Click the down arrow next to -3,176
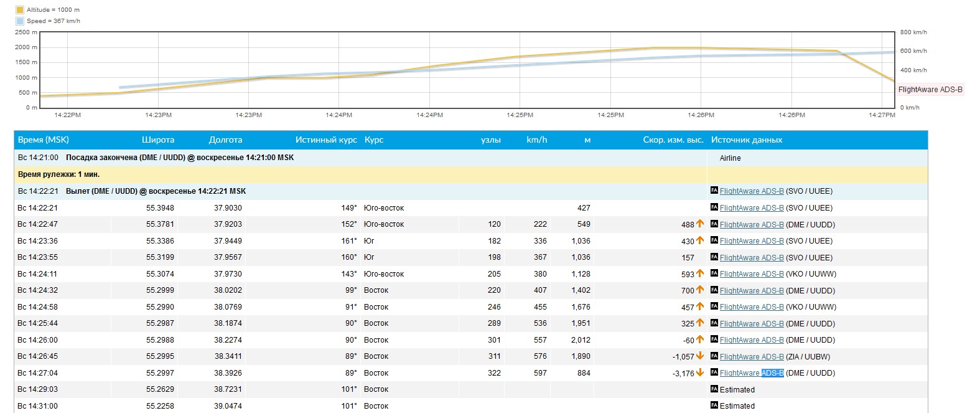This screenshot has height=413, width=980. point(700,373)
